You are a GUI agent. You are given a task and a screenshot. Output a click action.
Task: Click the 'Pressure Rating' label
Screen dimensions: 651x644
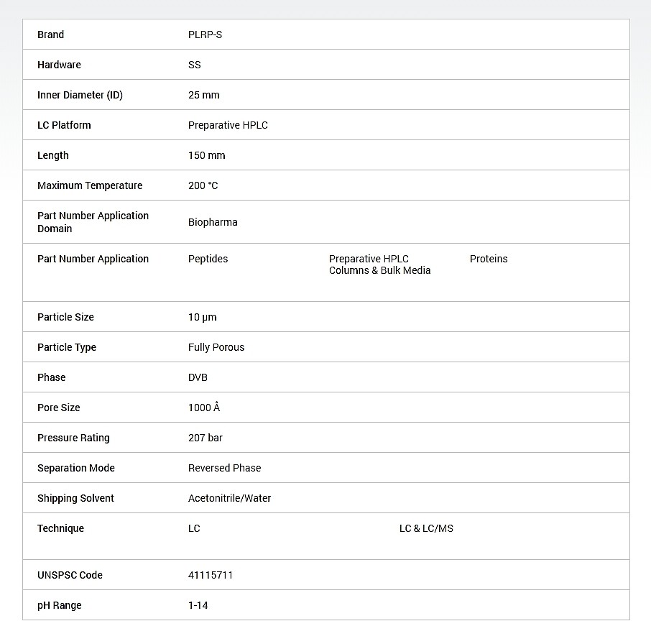73,438
